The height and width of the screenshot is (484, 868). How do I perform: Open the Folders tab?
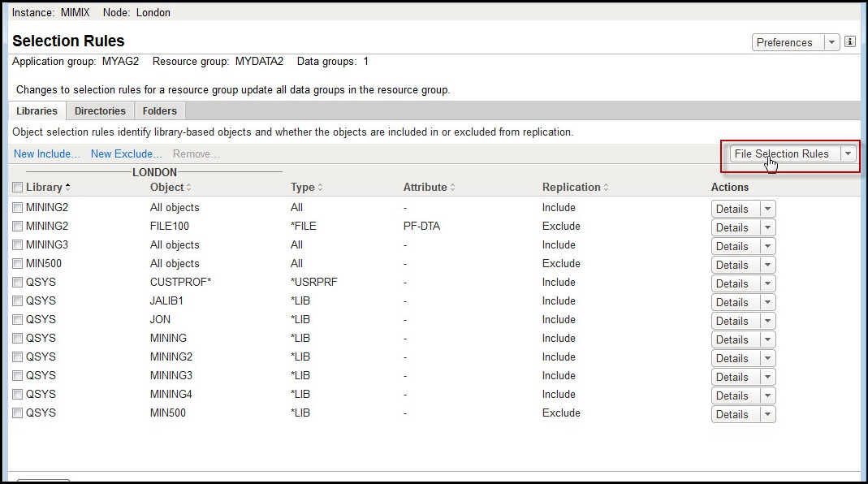point(160,110)
